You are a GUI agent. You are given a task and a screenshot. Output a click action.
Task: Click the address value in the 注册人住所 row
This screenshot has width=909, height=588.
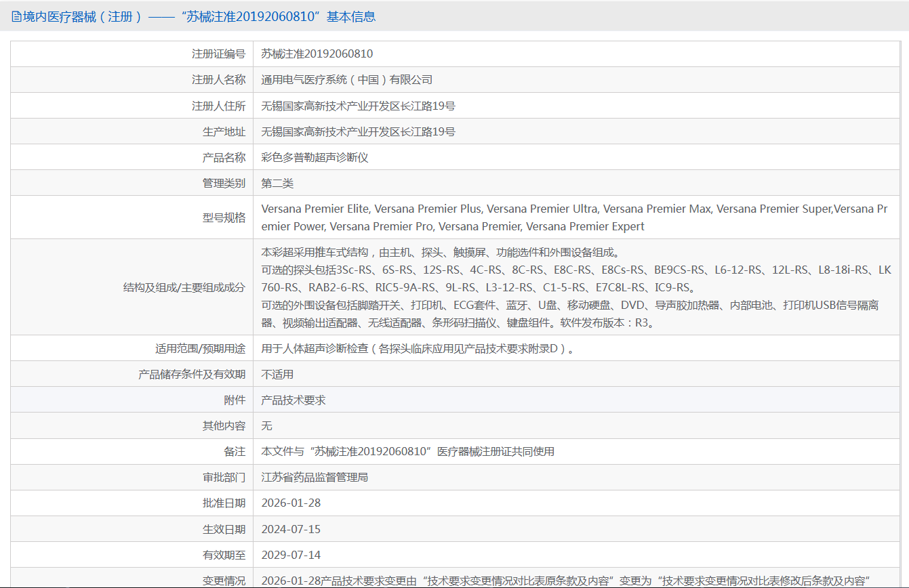(x=359, y=106)
